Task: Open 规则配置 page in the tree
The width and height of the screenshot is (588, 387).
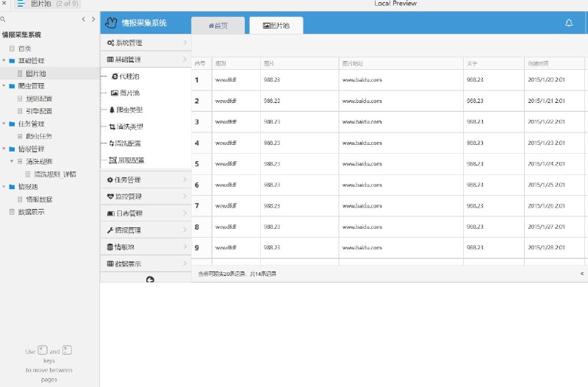Action: (x=39, y=99)
